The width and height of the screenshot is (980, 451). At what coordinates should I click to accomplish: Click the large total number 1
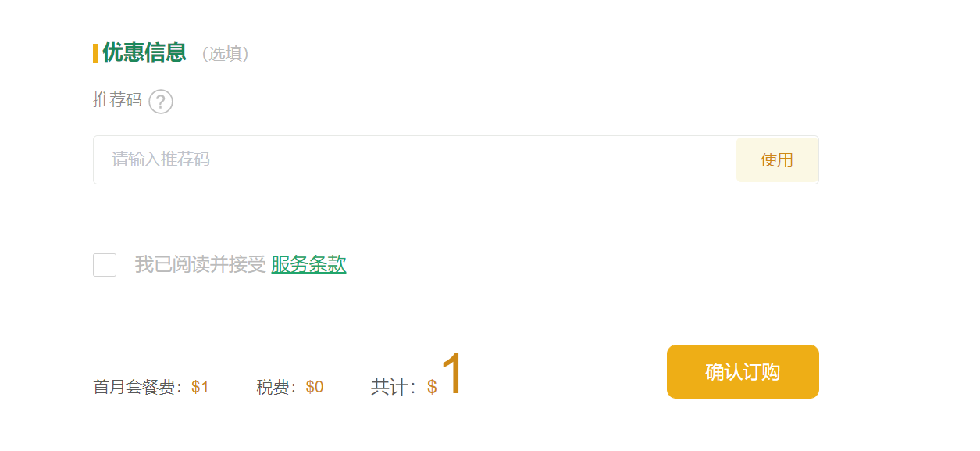tap(452, 374)
